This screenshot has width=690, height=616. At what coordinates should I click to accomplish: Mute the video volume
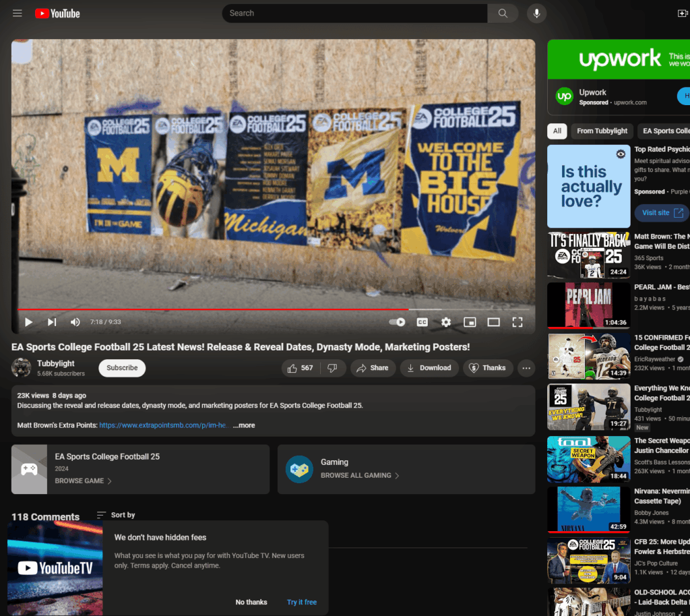pyautogui.click(x=75, y=322)
